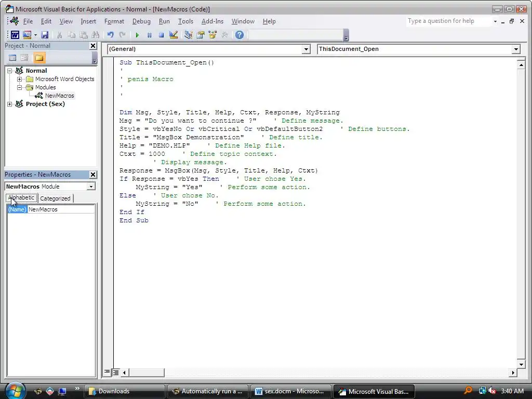This screenshot has width=532, height=399.
Task: Switch to Downloads taskbar button
Action: coord(124,391)
